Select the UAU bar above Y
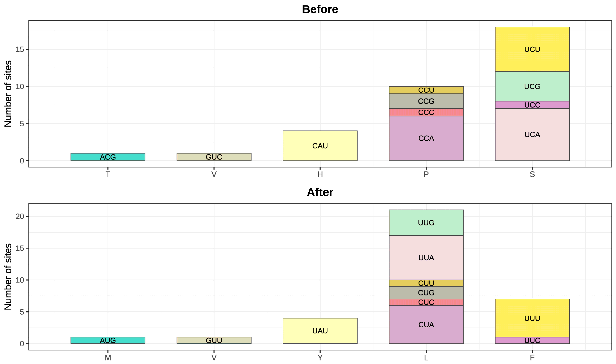 click(x=320, y=331)
